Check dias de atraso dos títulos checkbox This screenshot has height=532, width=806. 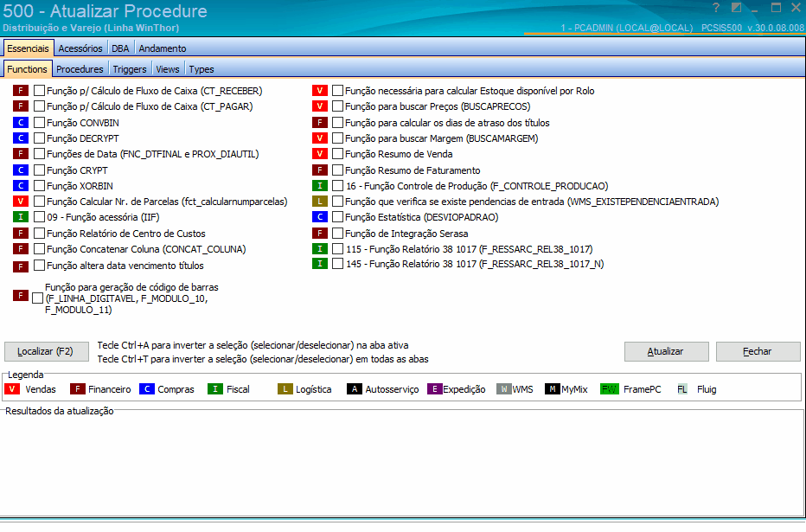pos(337,122)
